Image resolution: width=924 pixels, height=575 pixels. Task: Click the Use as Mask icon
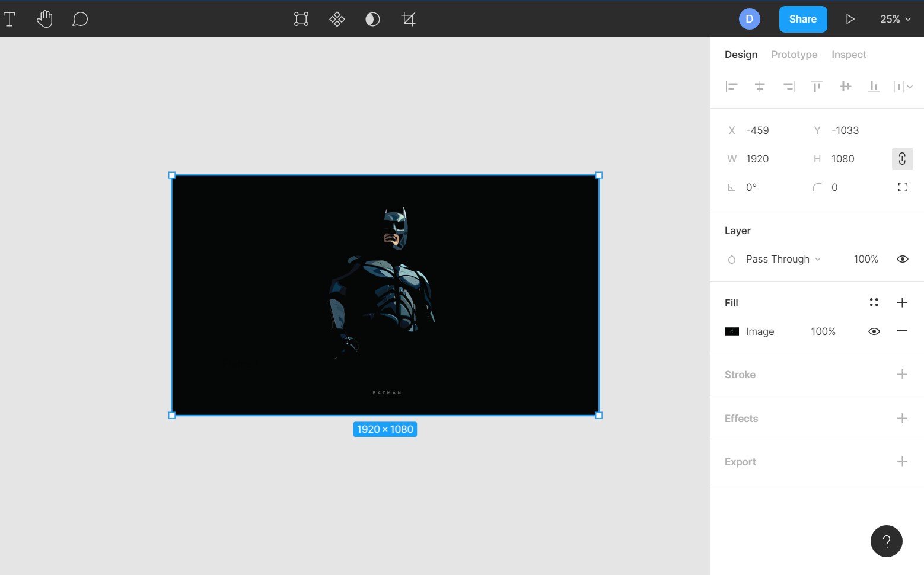(372, 19)
